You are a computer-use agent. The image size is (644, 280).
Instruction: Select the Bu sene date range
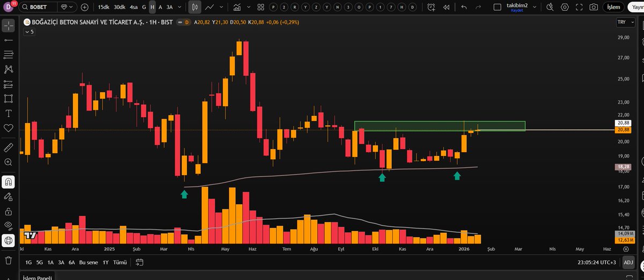coord(89,262)
